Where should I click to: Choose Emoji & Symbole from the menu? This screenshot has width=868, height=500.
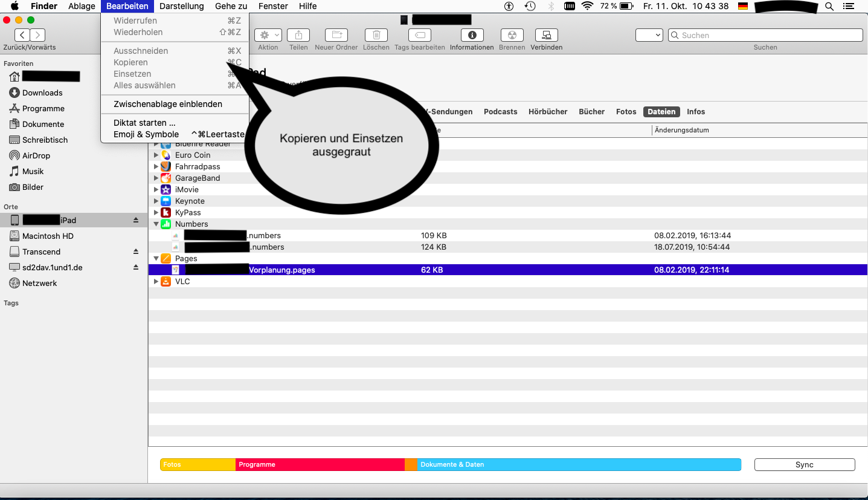click(175, 134)
